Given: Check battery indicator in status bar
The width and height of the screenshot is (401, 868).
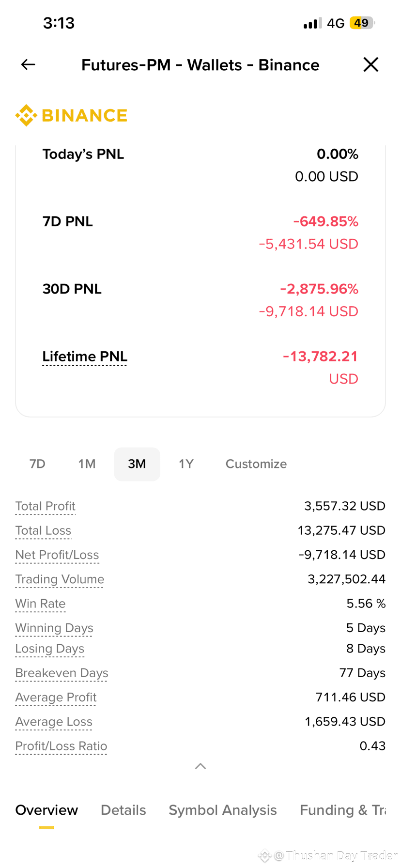Looking at the screenshot, I should click(362, 23).
